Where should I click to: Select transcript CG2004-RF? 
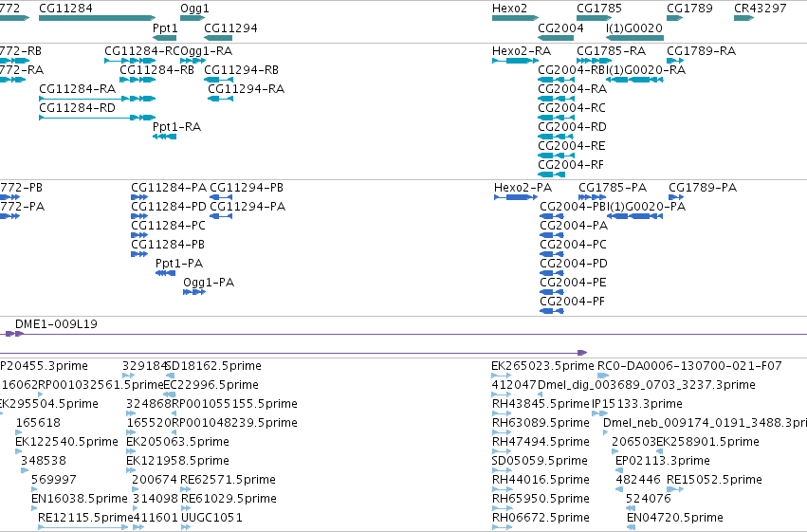coord(571,165)
